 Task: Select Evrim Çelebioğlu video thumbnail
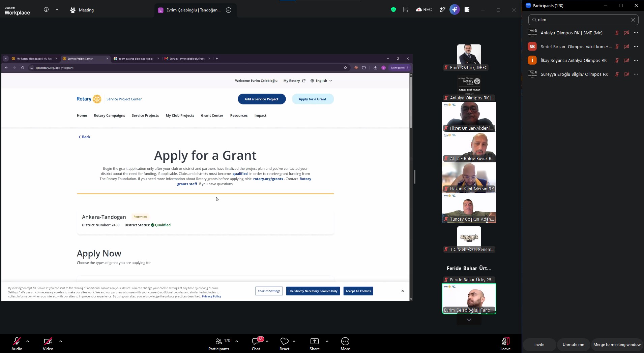point(469,299)
